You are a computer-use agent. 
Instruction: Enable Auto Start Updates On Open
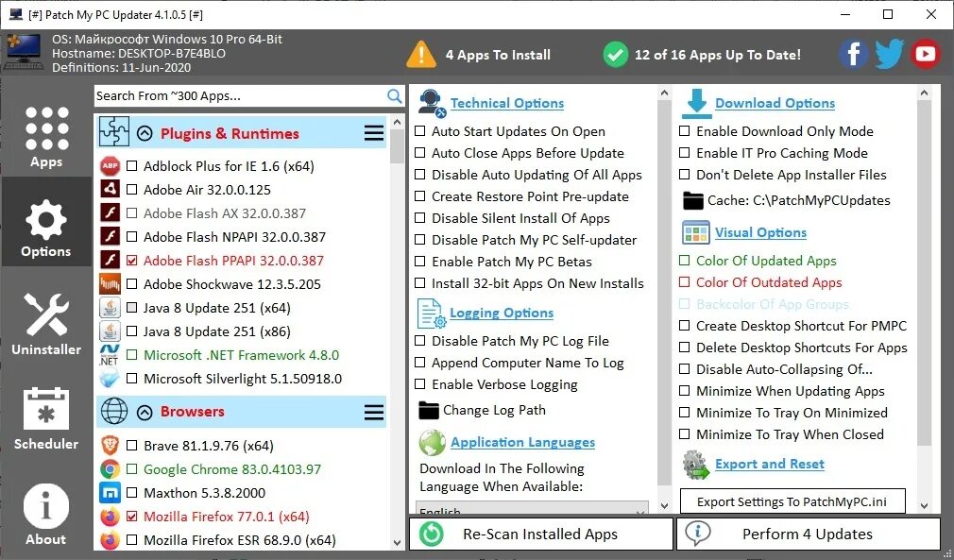419,131
